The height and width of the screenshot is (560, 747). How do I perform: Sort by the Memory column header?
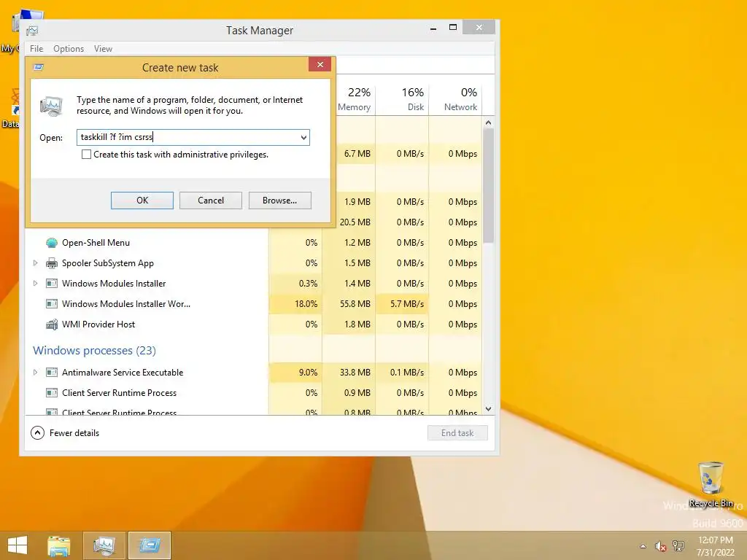354,99
